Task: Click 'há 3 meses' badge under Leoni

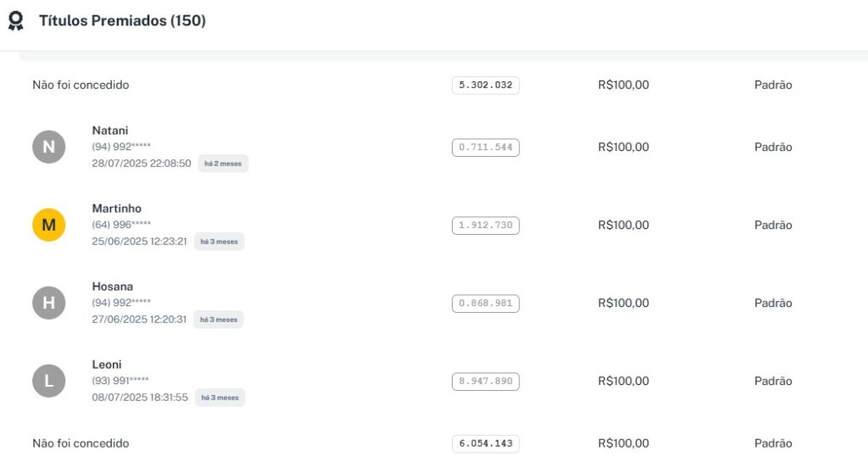Action: point(220,398)
